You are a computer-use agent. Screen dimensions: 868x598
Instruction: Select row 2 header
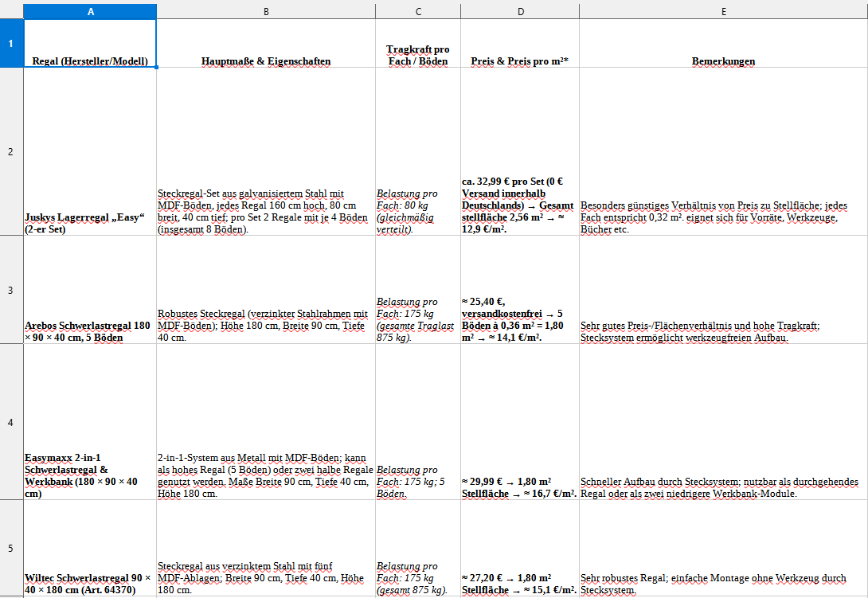coord(11,151)
